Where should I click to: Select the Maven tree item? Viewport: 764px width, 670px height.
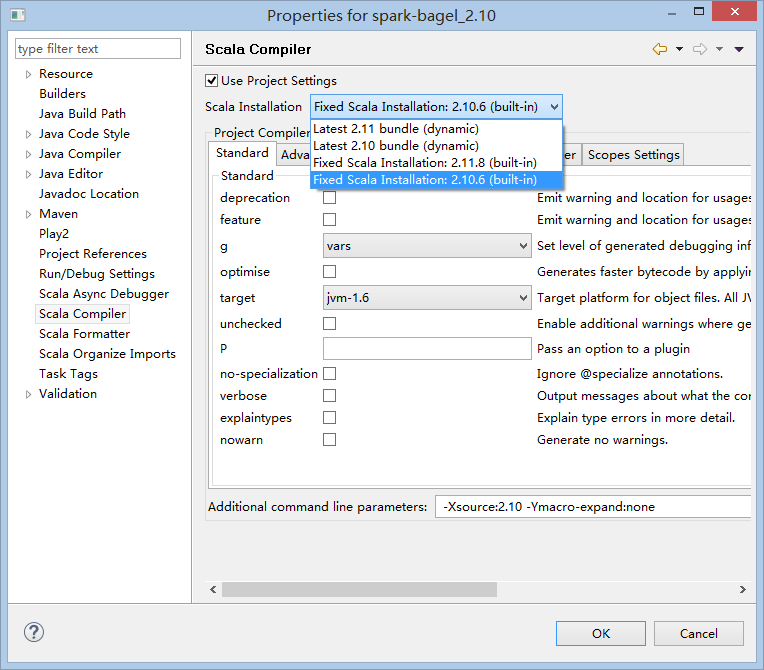tap(58, 214)
